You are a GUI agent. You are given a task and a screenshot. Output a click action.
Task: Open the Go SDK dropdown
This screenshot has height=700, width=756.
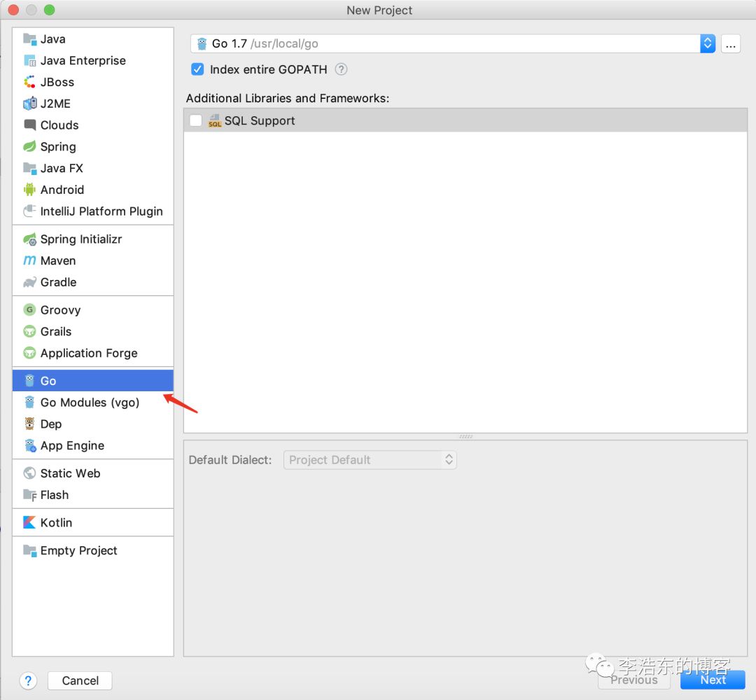707,44
